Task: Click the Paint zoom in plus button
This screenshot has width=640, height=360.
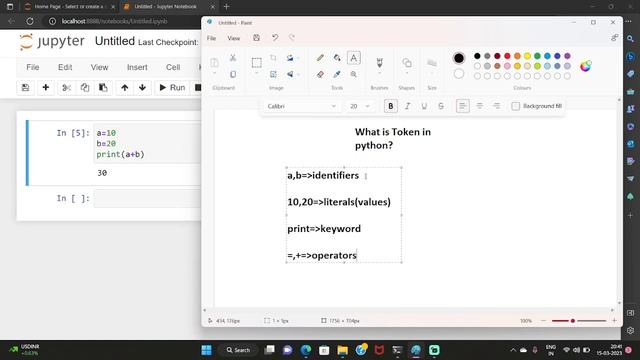Action: (x=614, y=321)
